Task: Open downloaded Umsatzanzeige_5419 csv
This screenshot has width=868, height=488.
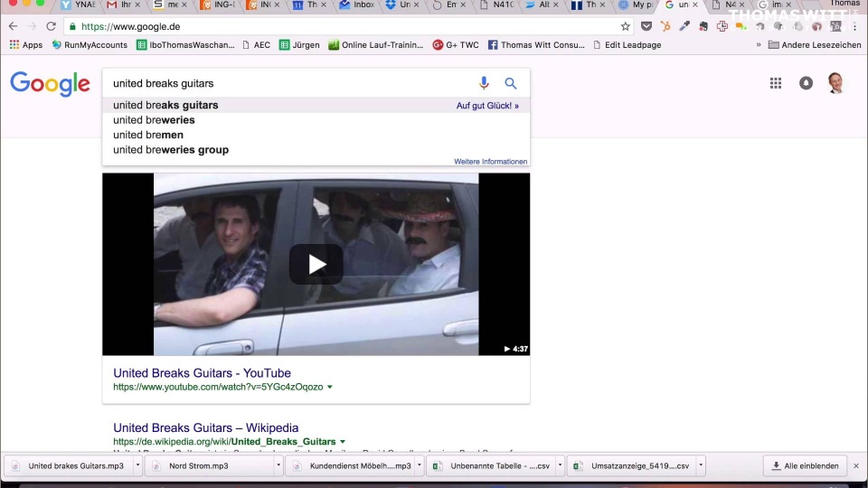Action: point(632,466)
